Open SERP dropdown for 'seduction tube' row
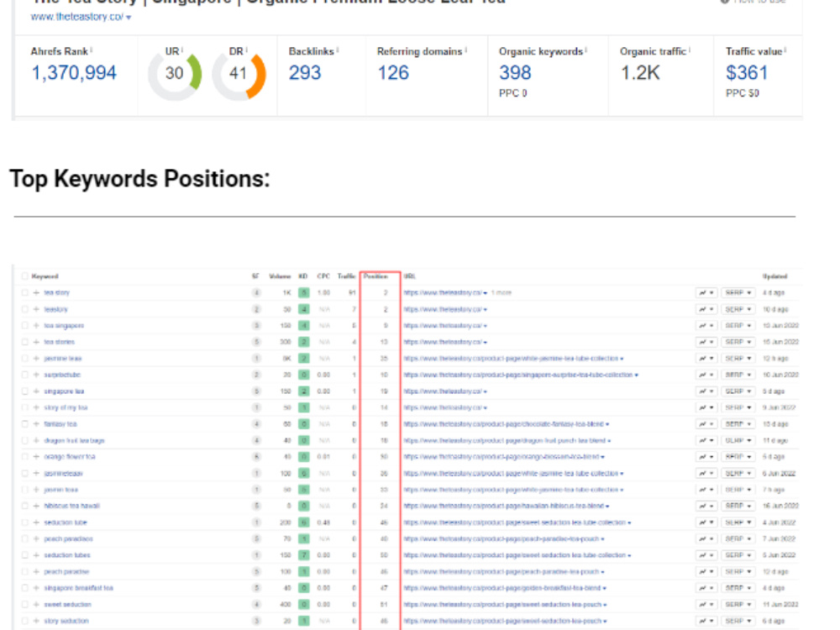840x630 pixels. tap(738, 522)
